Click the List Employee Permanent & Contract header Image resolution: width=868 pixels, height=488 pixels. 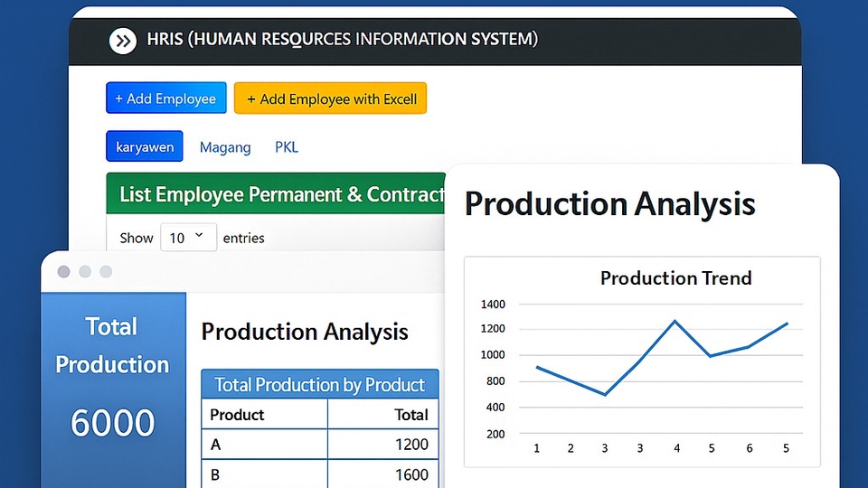pos(282,194)
